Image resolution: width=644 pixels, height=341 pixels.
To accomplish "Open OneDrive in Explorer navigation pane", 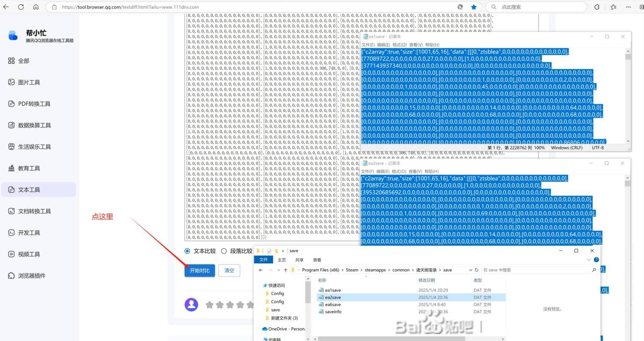I will pos(283,329).
